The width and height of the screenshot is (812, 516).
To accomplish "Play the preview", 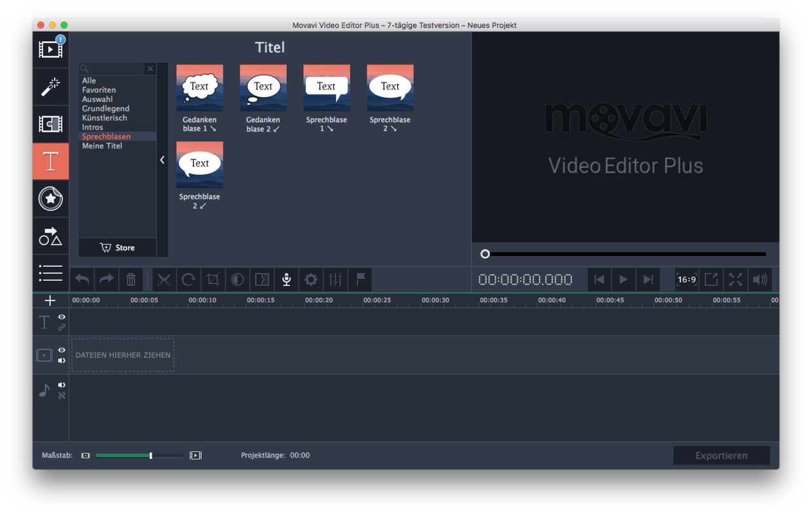I will [x=624, y=280].
